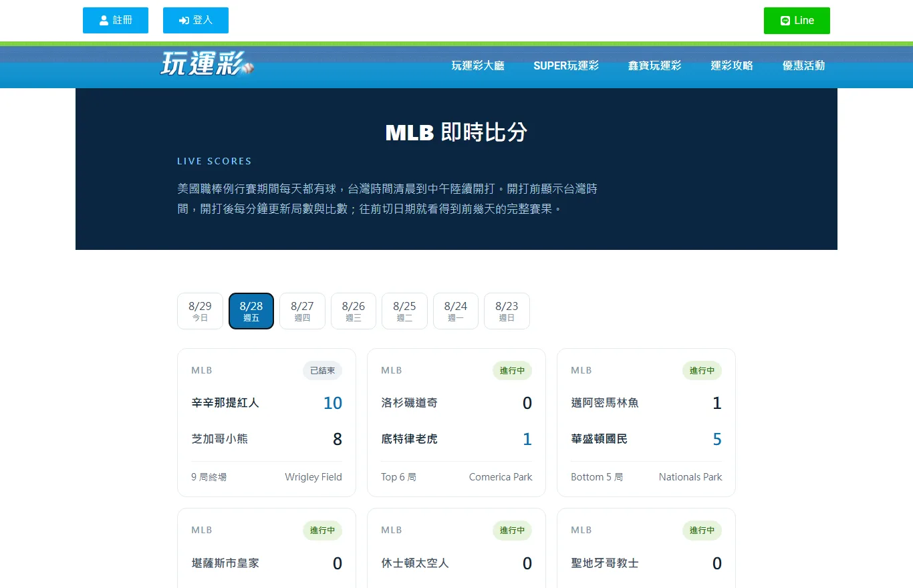Select the 8/24 週一 date tab
The height and width of the screenshot is (588, 913).
tap(456, 311)
